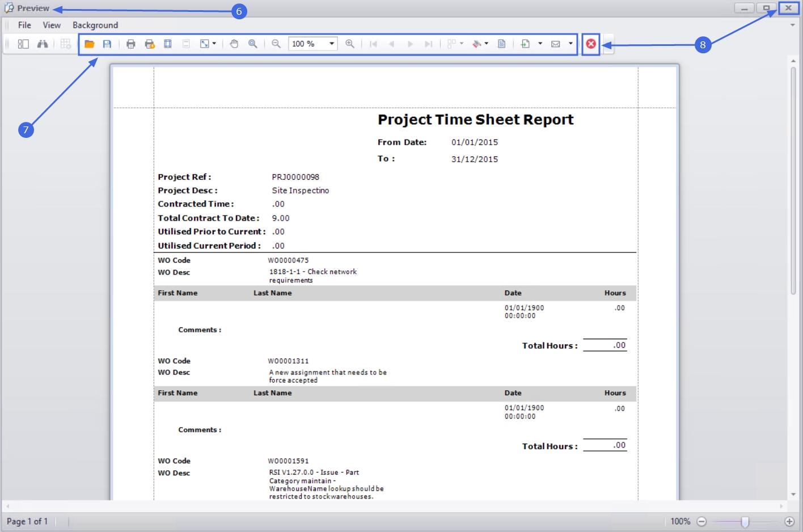803x532 pixels.
Task: Open Search with the binoculars icon
Action: point(43,44)
